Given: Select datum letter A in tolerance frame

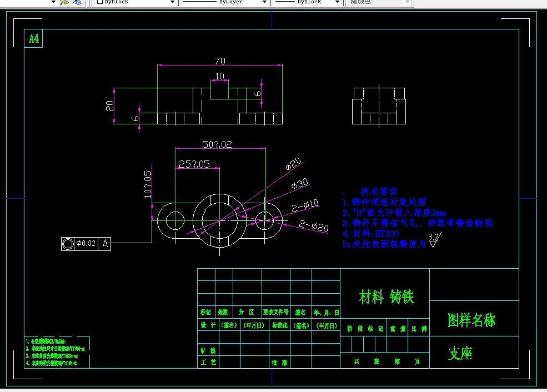Looking at the screenshot, I should [x=105, y=243].
